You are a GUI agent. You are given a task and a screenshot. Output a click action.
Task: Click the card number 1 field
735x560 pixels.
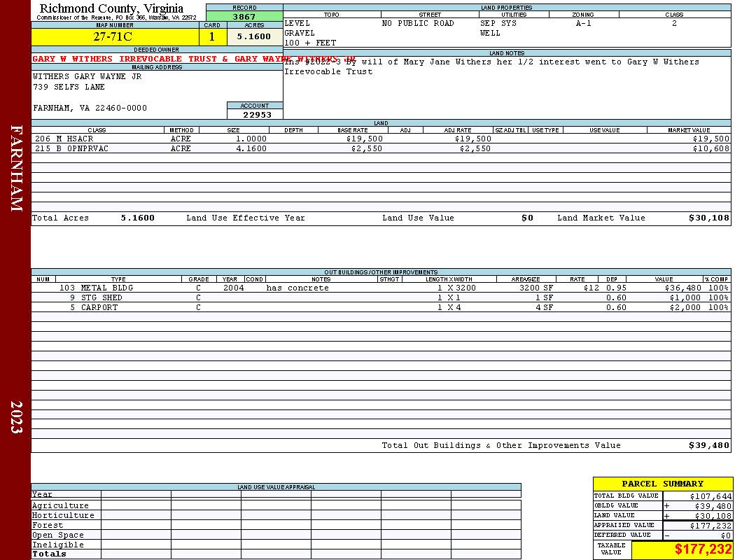click(212, 36)
